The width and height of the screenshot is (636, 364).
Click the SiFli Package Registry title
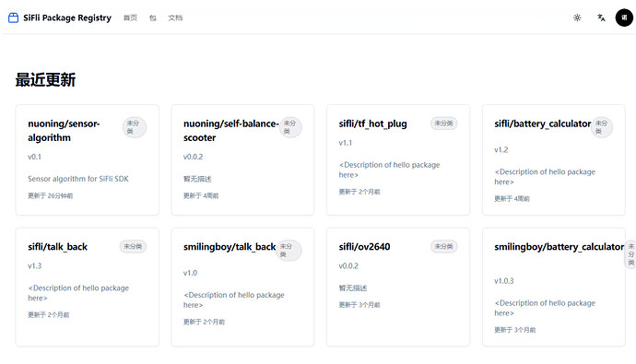67,18
